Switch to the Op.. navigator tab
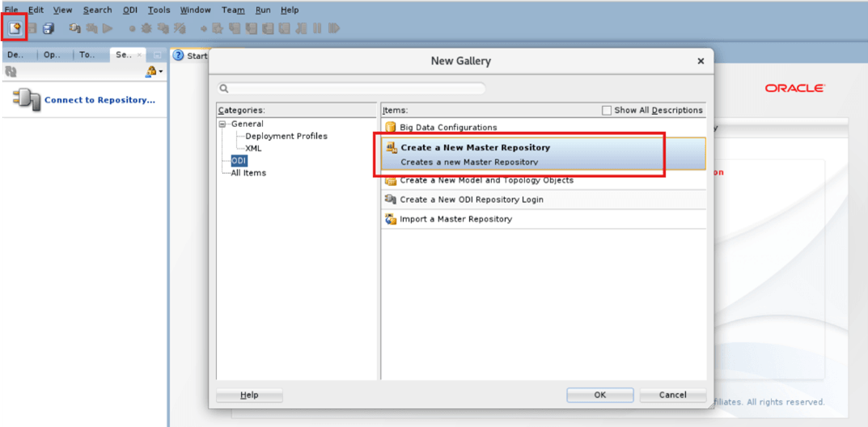This screenshot has height=427, width=868. 54,55
